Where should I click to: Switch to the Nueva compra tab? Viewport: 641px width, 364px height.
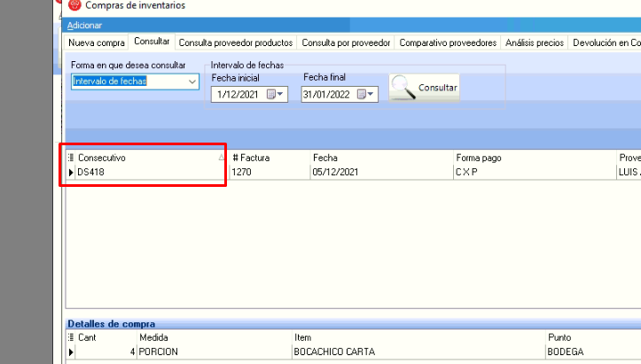(97, 43)
